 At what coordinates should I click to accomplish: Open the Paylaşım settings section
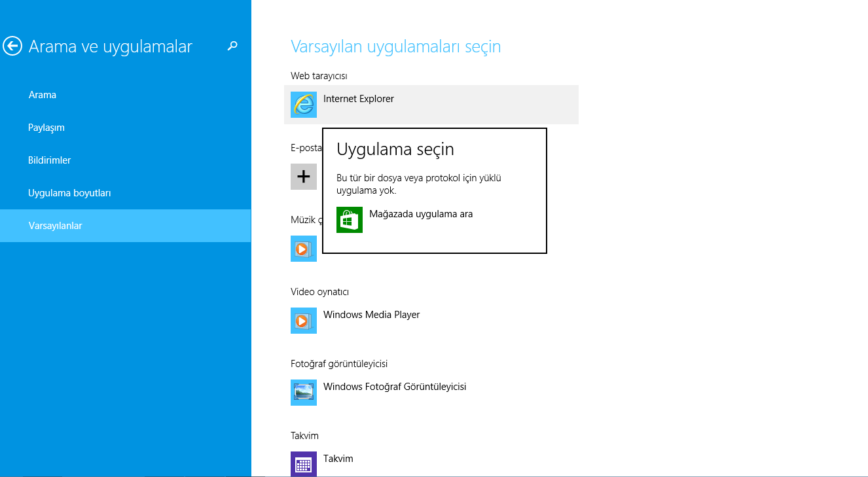[x=125, y=128]
